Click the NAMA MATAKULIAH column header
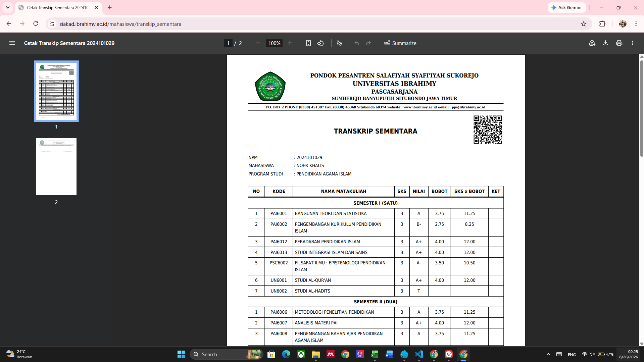644x362 pixels. click(x=343, y=191)
